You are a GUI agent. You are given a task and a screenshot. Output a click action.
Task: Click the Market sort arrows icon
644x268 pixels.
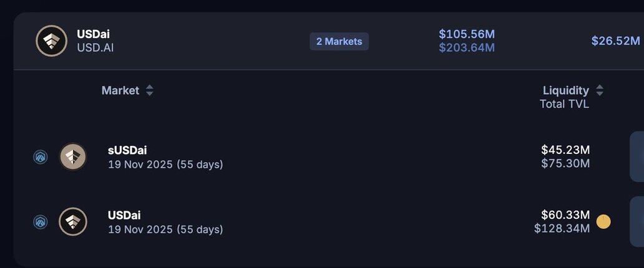[x=150, y=90]
